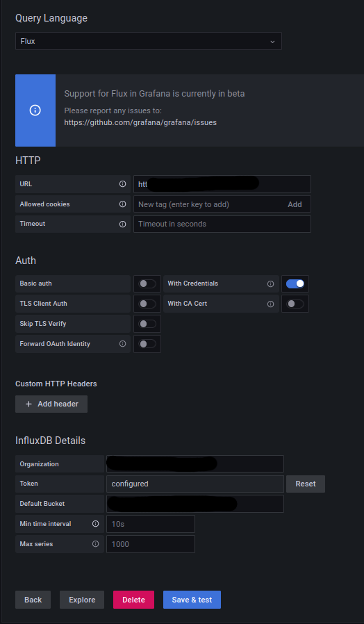
Task: Click the HTTP section heading
Action: [x=28, y=161]
